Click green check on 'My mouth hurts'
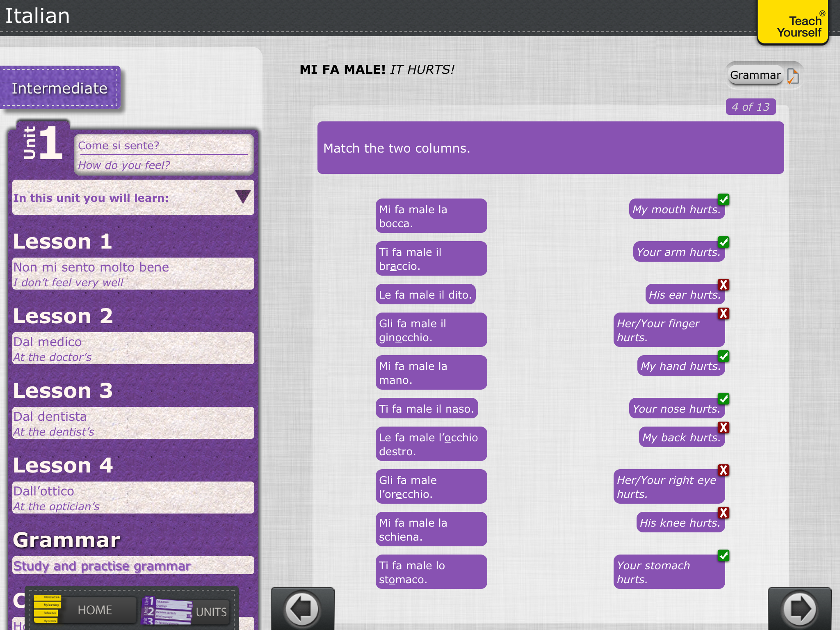The height and width of the screenshot is (630, 840). pyautogui.click(x=724, y=200)
